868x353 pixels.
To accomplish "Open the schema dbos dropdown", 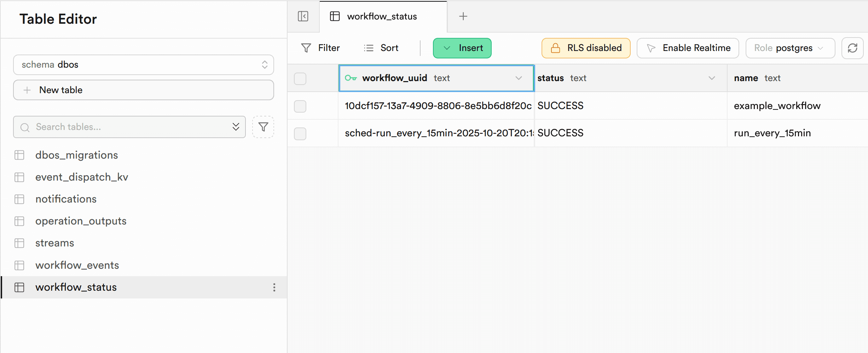I will [x=143, y=65].
